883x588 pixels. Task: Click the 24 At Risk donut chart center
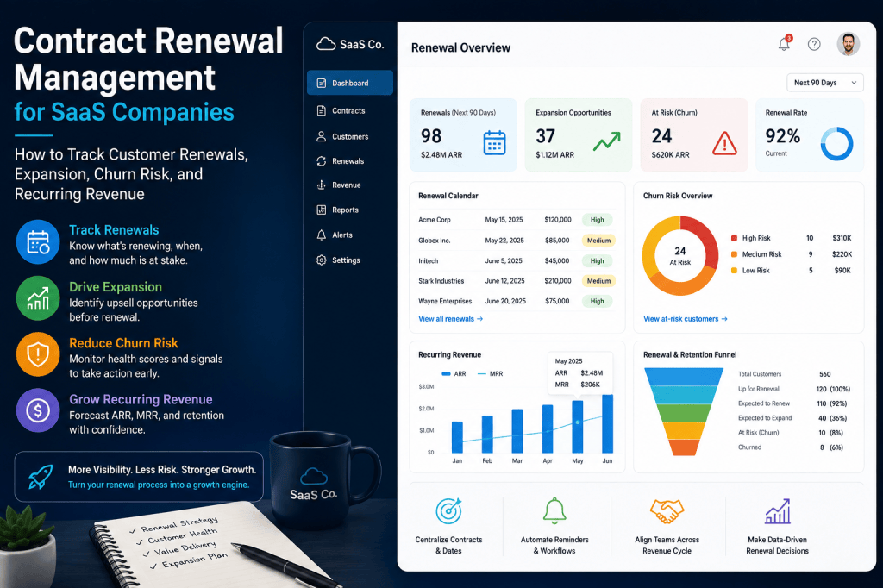(x=680, y=256)
